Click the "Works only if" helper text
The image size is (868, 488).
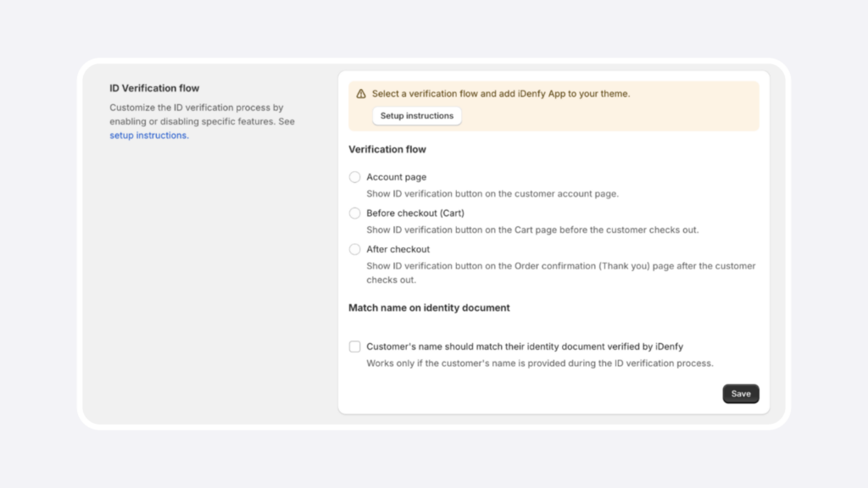[541, 363]
